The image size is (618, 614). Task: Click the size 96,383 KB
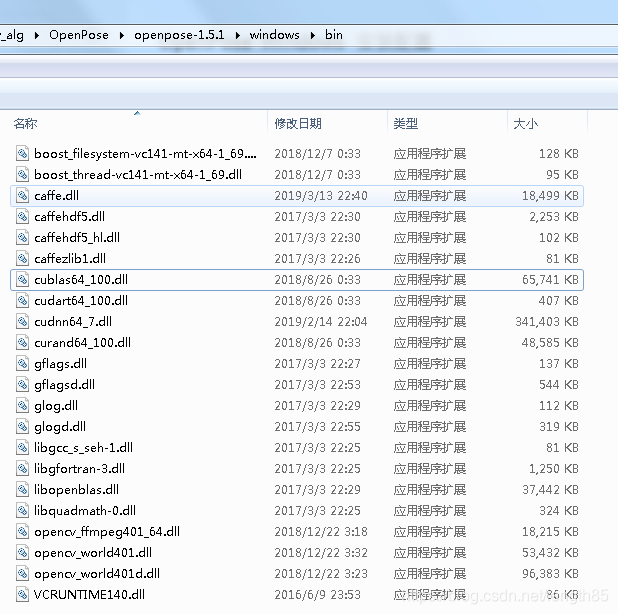click(x=550, y=573)
